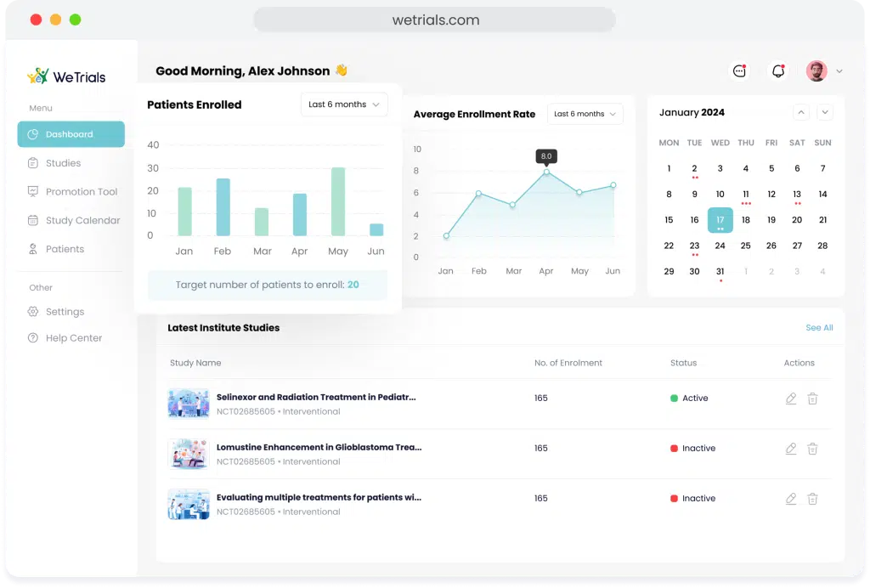Expand the user profile menu chevron
This screenshot has height=588, width=870.
click(x=839, y=71)
